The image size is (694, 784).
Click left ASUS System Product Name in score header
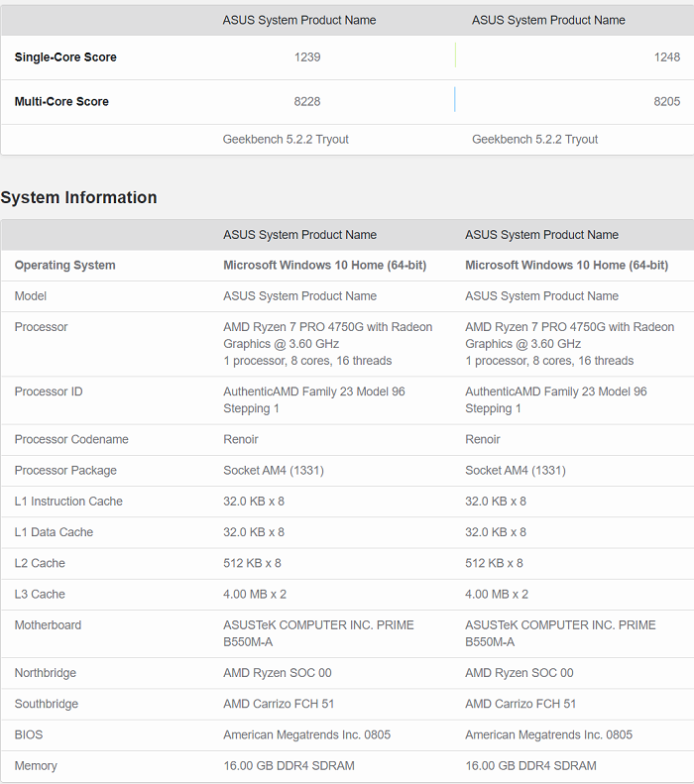click(x=298, y=20)
